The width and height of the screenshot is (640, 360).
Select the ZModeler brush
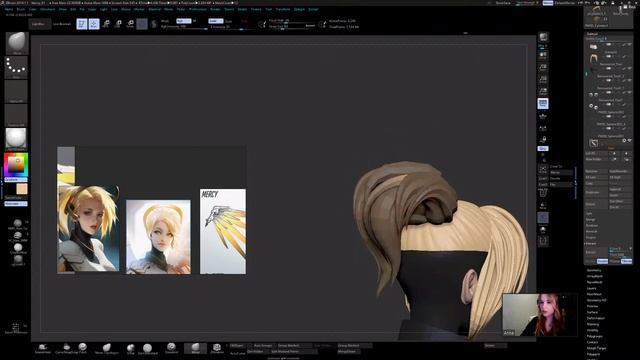pyautogui.click(x=217, y=349)
